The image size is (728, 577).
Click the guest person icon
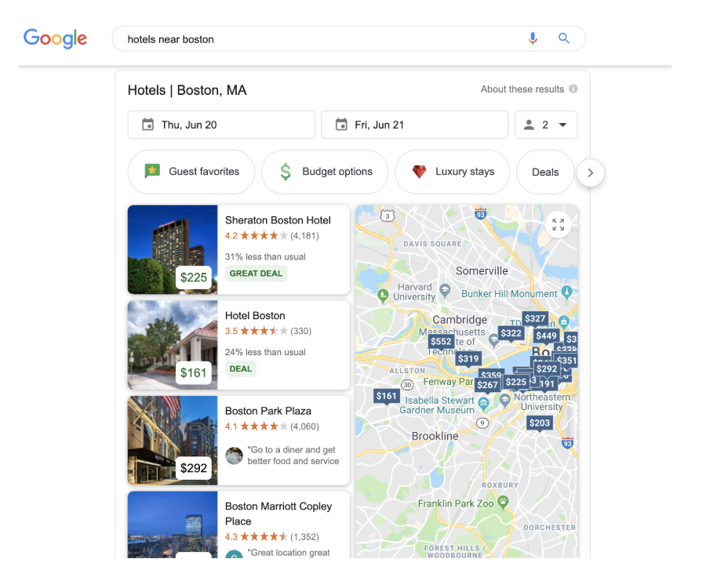click(529, 125)
